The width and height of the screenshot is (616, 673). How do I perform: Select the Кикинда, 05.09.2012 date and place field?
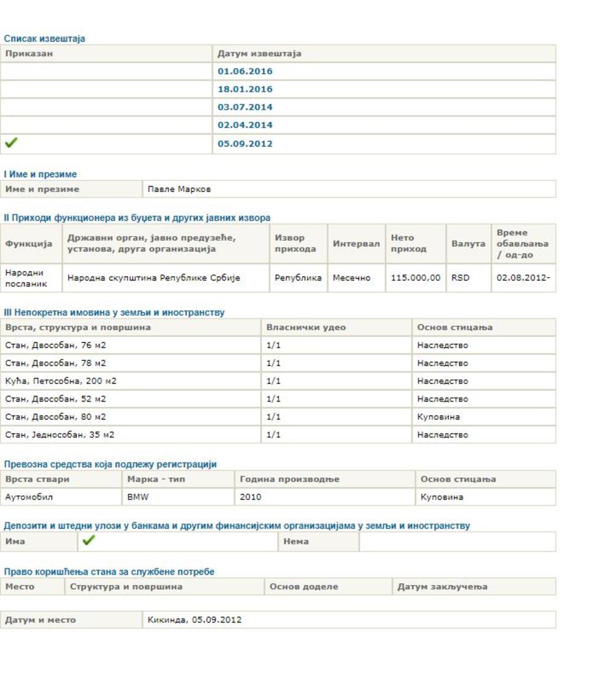click(x=194, y=619)
